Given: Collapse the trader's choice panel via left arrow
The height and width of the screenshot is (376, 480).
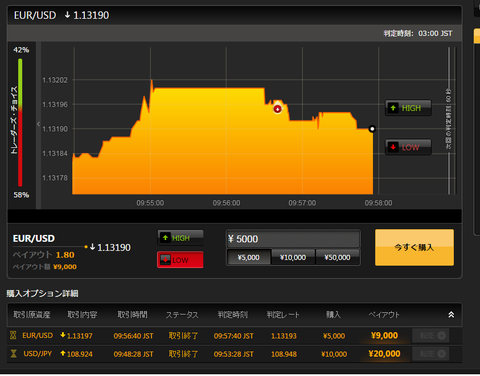Looking at the screenshot, I should point(38,124).
